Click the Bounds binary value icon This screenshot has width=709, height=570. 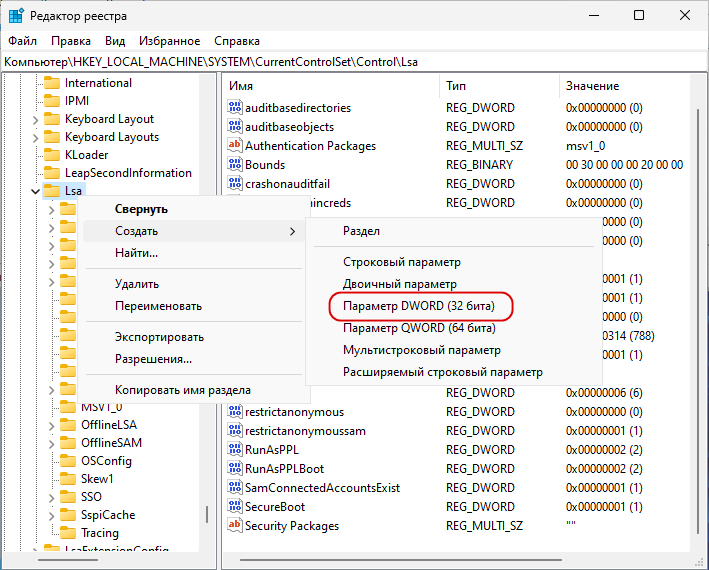(235, 165)
